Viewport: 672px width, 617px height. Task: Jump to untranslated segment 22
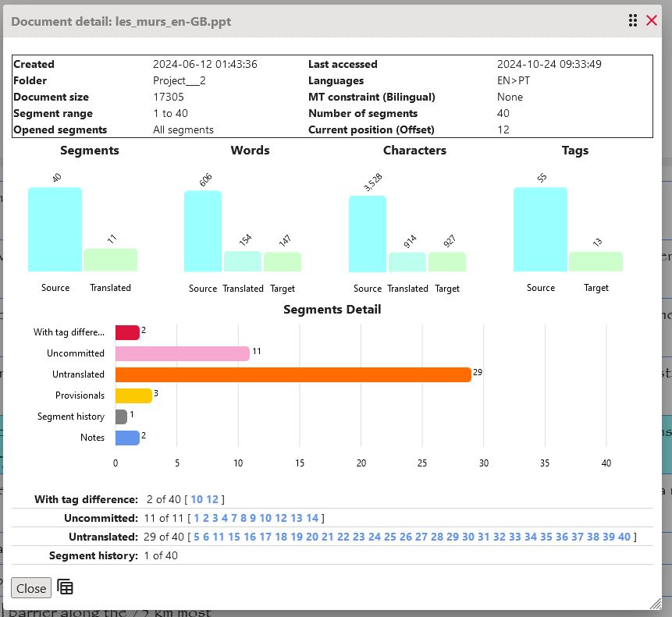(x=343, y=537)
